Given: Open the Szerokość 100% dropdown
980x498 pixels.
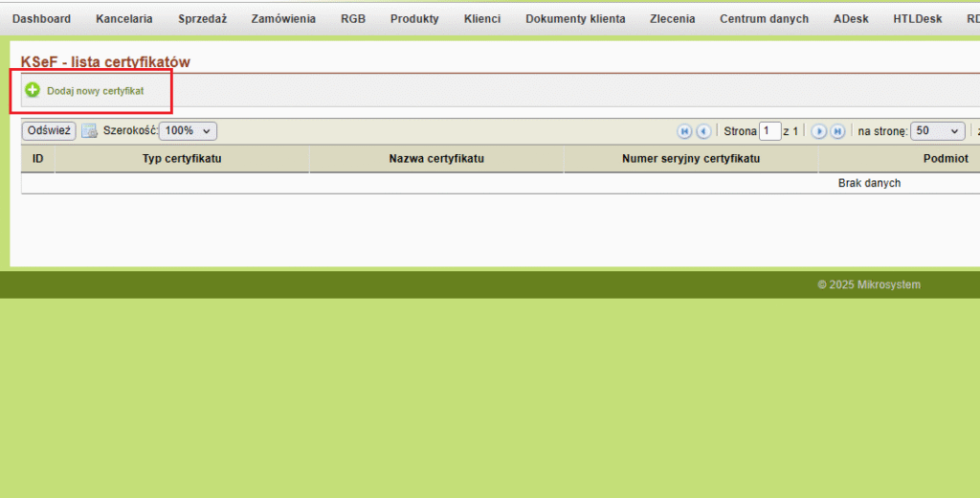Looking at the screenshot, I should point(188,131).
